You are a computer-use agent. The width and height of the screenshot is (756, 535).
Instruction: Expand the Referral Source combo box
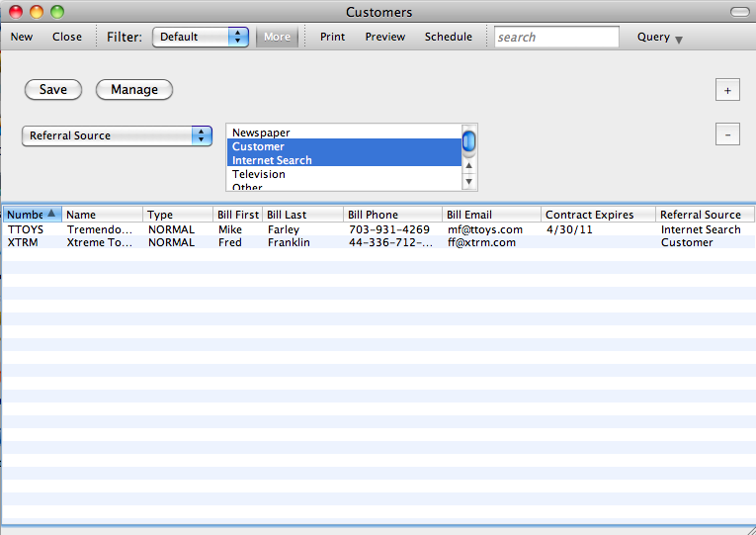117,135
